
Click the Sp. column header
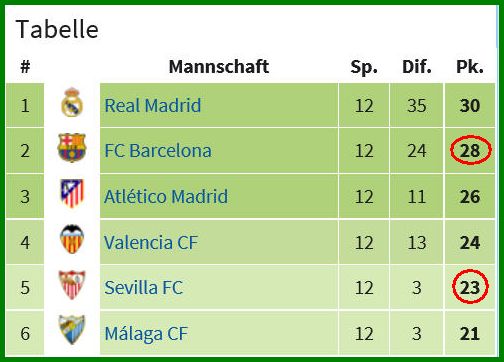(x=364, y=67)
